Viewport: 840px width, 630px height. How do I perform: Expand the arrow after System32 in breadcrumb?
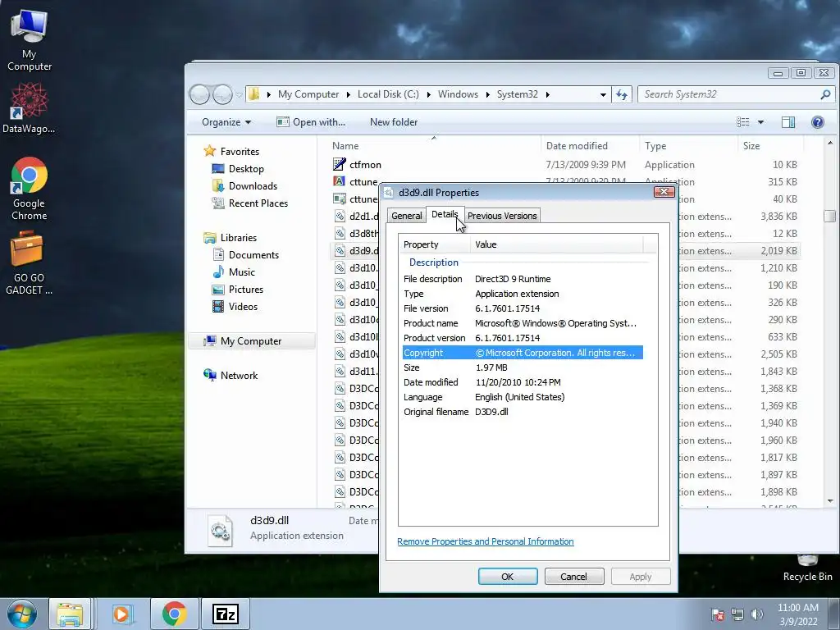point(547,94)
